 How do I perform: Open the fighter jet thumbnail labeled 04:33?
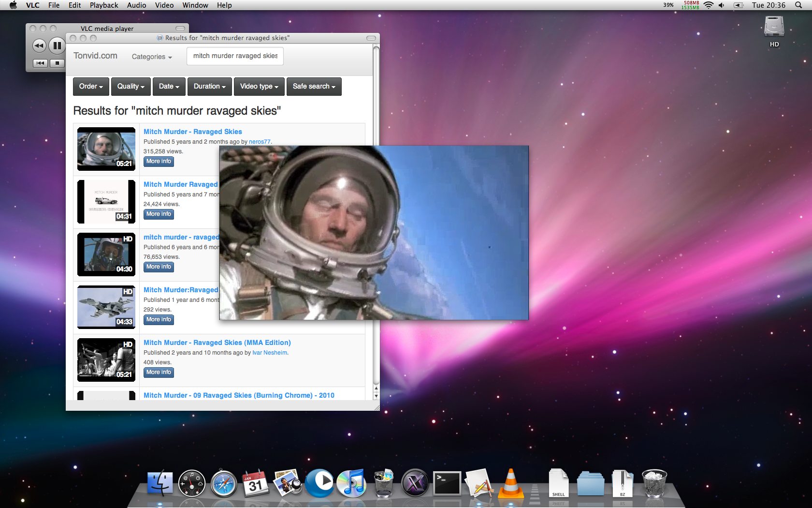[106, 307]
